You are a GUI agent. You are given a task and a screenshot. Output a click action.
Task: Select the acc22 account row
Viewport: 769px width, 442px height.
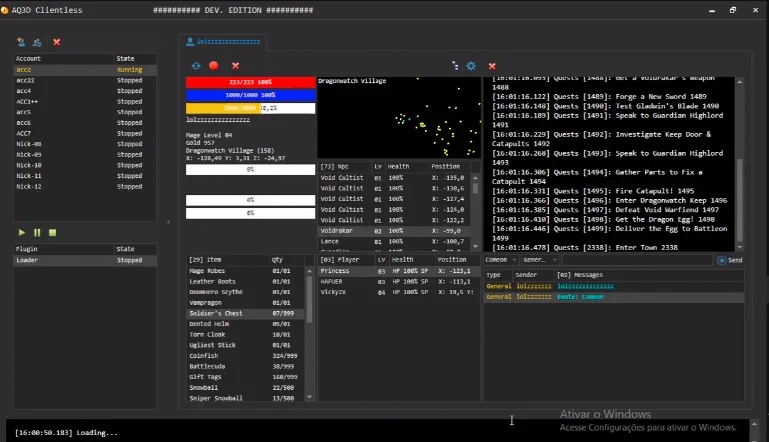click(x=85, y=80)
